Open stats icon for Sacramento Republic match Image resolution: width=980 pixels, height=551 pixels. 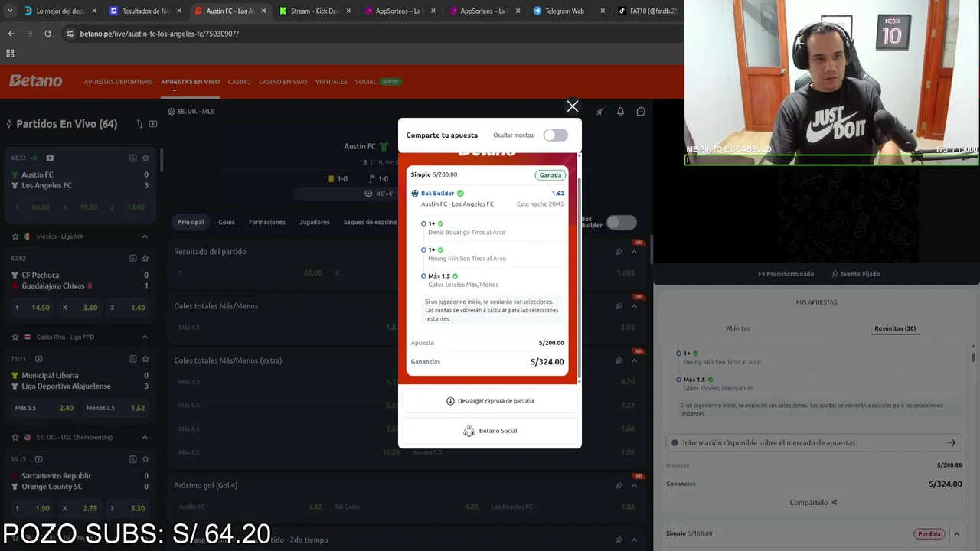coord(132,459)
